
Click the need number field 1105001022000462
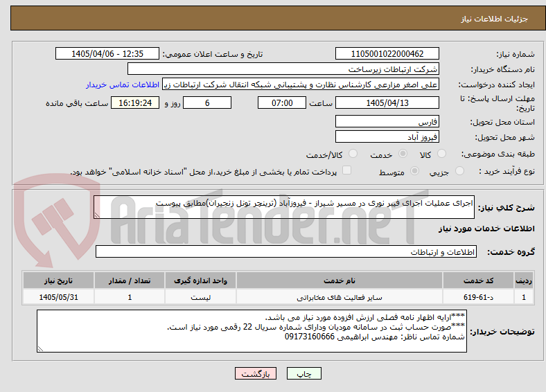[387, 53]
